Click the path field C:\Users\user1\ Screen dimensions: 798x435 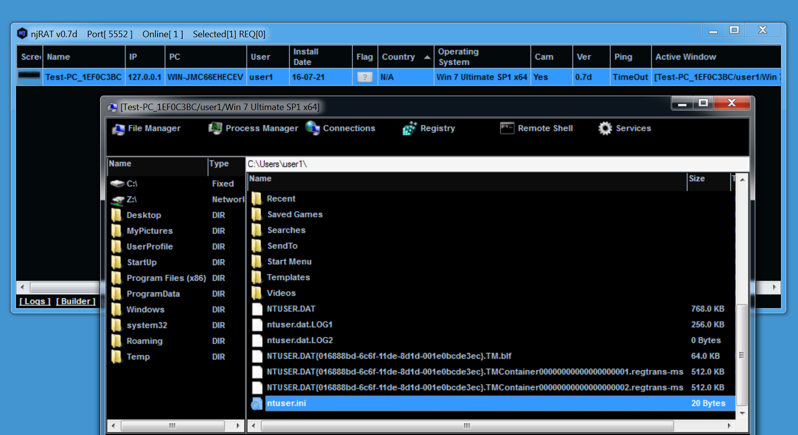coord(497,164)
